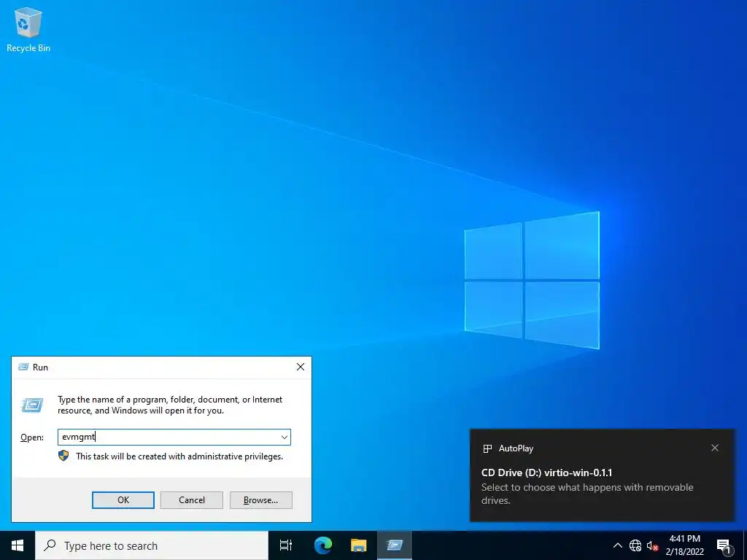Click Browse... in the Run dialog

point(260,500)
